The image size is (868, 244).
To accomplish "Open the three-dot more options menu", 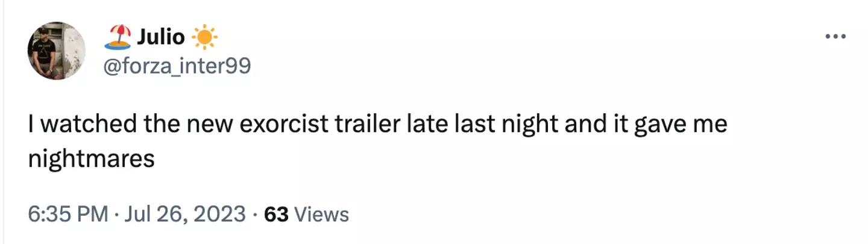I will pyautogui.click(x=835, y=36).
